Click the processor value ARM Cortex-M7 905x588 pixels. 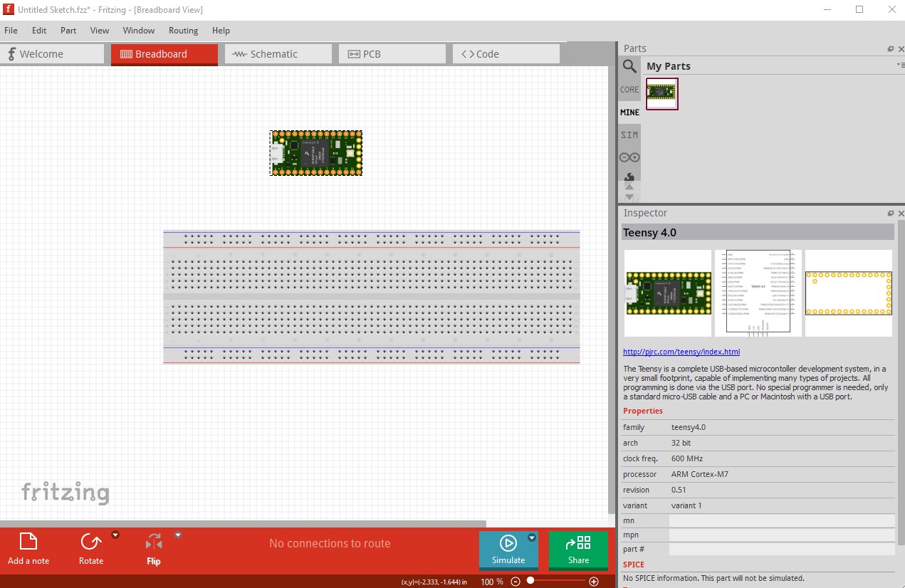coord(700,474)
